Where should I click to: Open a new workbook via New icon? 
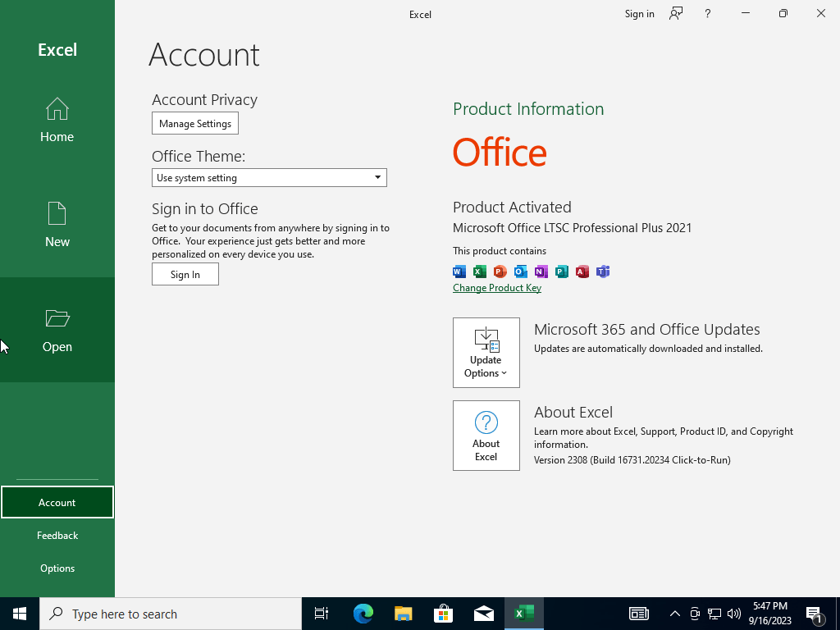pyautogui.click(x=57, y=214)
